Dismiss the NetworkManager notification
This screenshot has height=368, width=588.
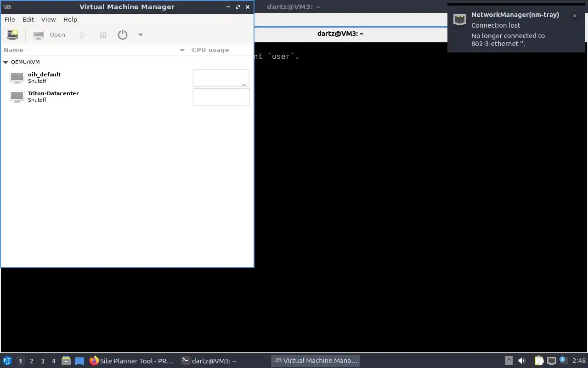[x=574, y=16]
